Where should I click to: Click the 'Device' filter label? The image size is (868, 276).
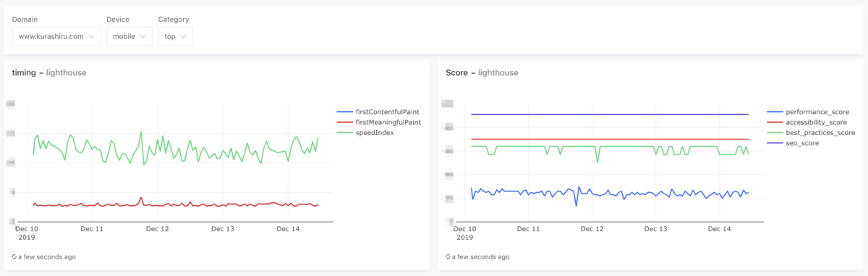click(118, 19)
